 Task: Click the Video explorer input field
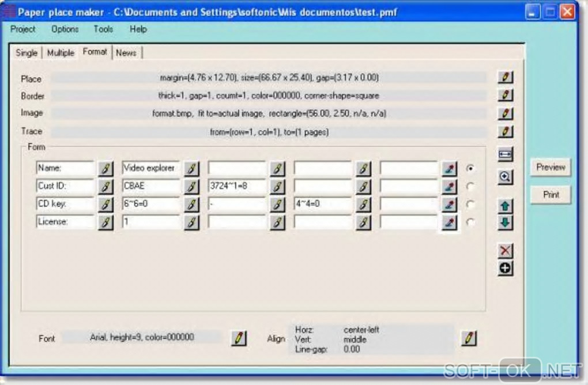coord(151,168)
